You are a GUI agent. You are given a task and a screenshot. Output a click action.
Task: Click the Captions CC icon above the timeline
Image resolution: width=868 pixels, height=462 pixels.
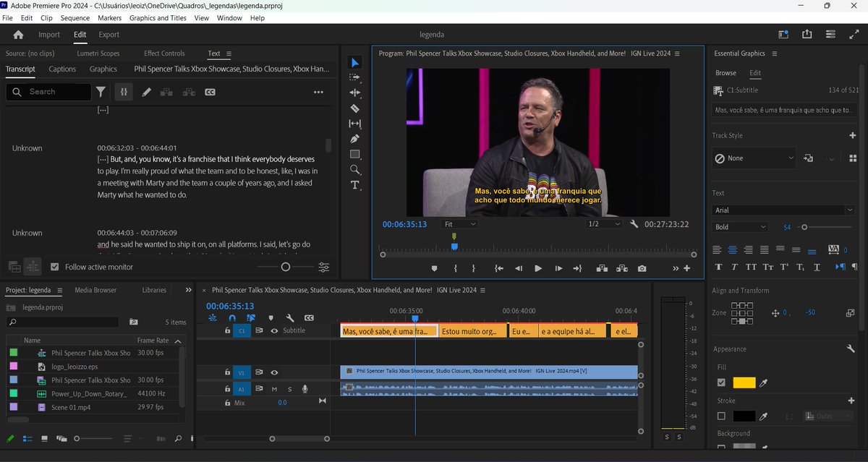pos(309,317)
